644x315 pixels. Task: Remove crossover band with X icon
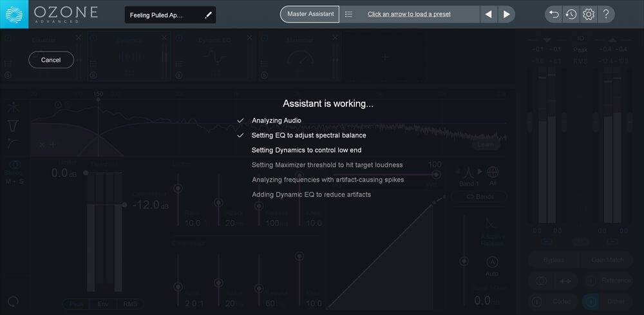pos(42,144)
